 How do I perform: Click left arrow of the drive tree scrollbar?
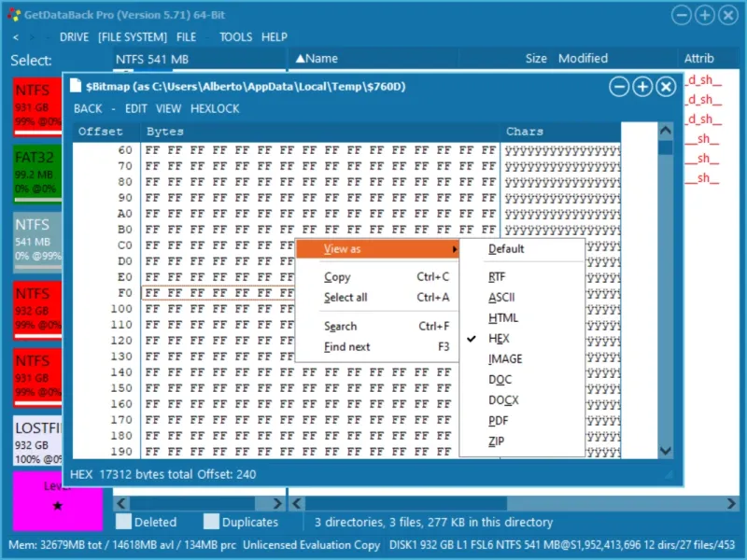pos(121,503)
